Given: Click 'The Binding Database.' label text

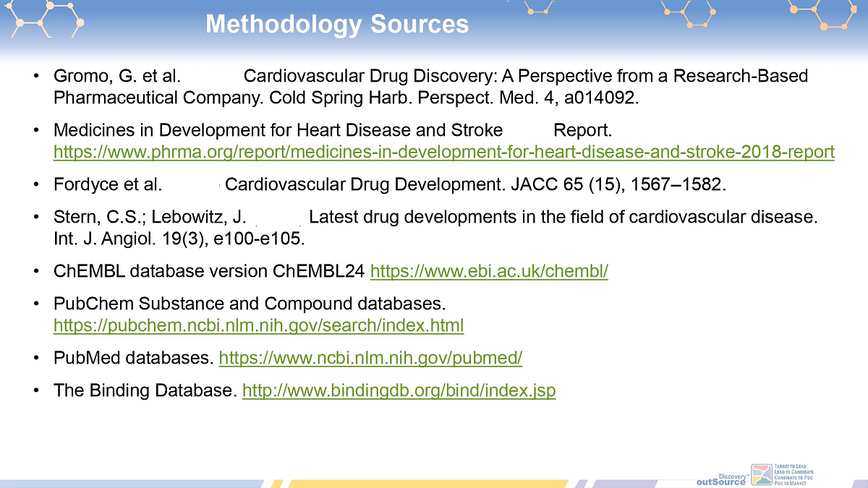Looking at the screenshot, I should [x=145, y=391].
